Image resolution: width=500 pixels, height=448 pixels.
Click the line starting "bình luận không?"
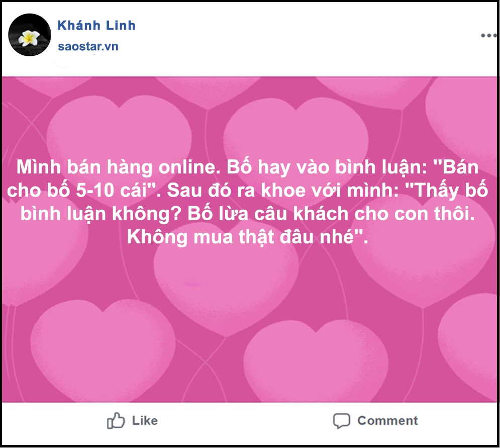click(x=247, y=214)
